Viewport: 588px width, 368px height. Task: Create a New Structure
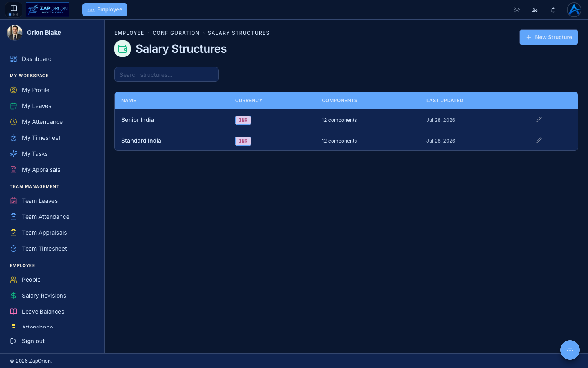(x=548, y=37)
